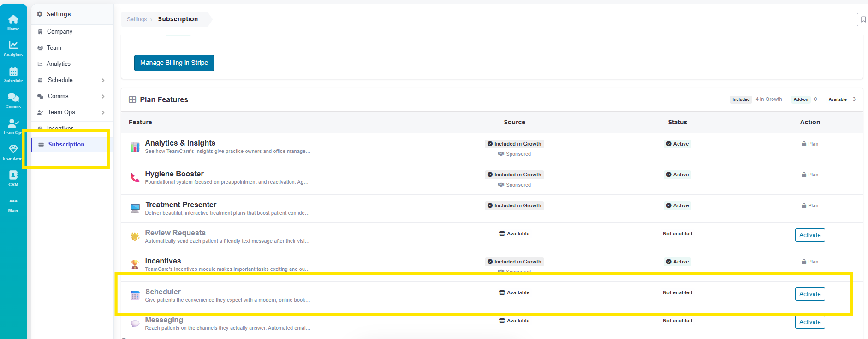
Task: Click the lock icon in the Incentives row
Action: point(804,262)
